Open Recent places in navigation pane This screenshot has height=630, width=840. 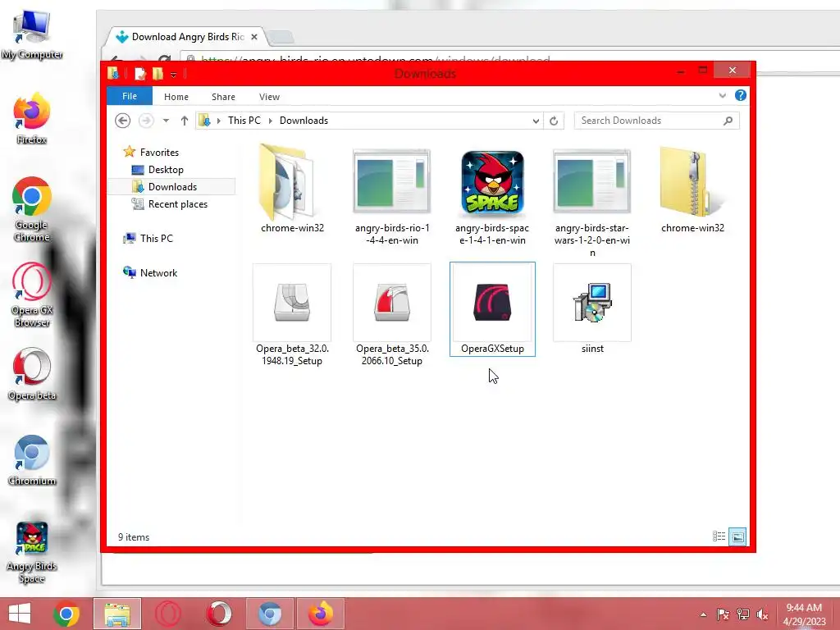(177, 203)
